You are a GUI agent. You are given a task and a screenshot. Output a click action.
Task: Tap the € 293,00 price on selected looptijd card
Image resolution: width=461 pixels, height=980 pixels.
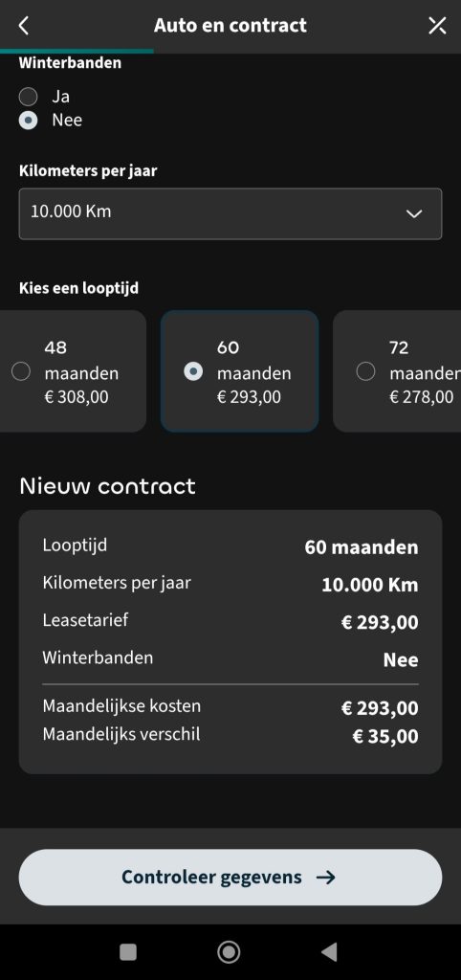tap(249, 397)
